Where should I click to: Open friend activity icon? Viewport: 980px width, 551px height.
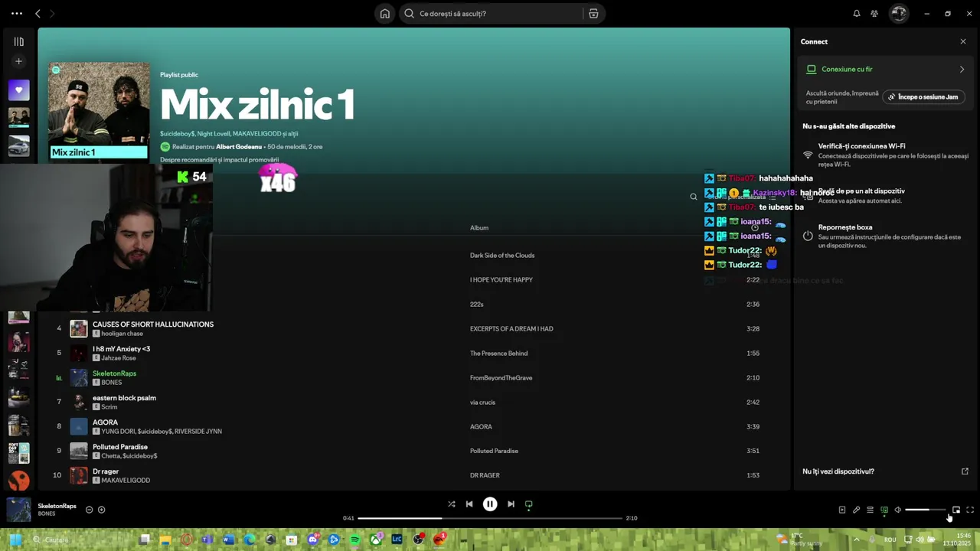(x=874, y=14)
